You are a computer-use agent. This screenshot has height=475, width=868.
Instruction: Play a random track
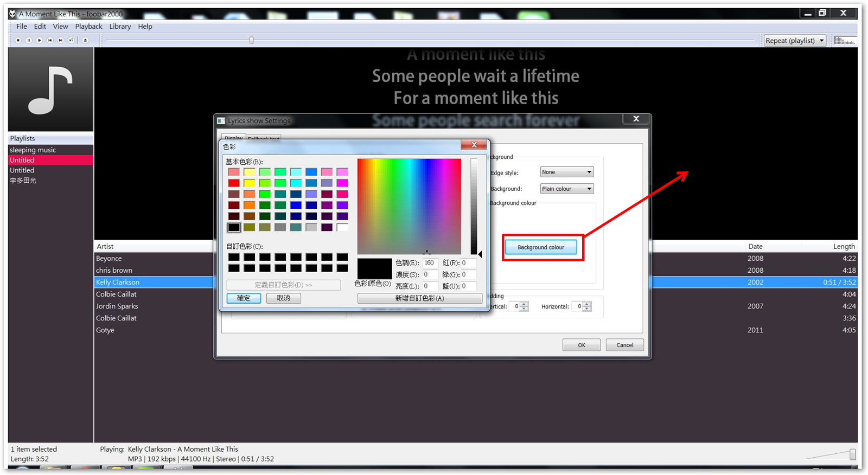71,40
